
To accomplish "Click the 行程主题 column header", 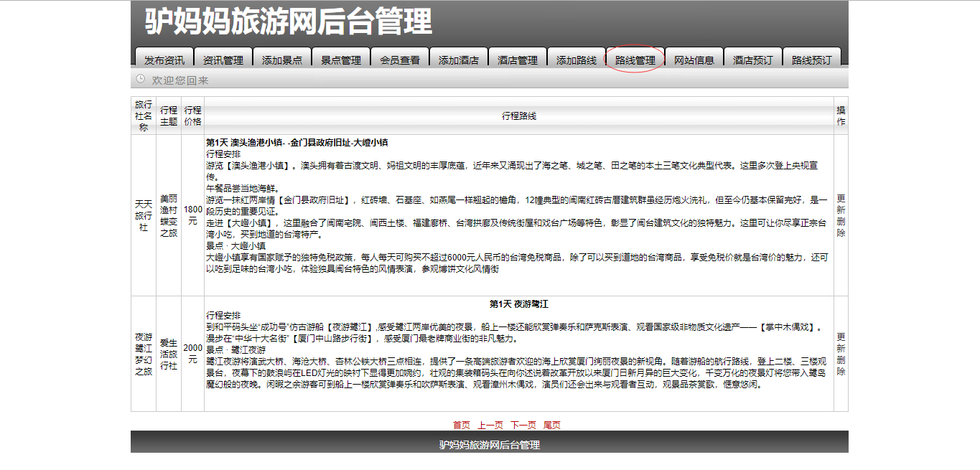I will click(x=169, y=116).
